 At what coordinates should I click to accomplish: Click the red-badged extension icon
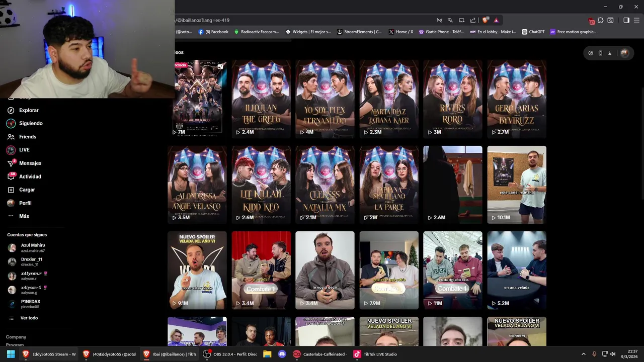592,21
